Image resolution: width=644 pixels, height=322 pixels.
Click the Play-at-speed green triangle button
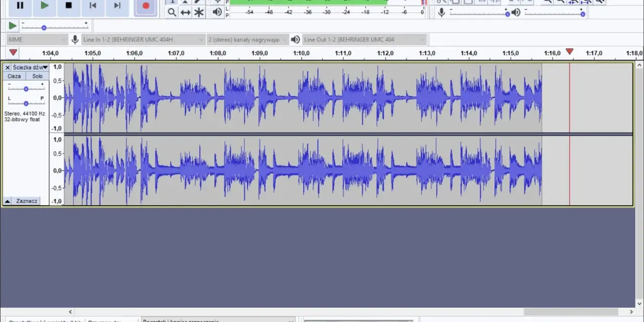click(x=13, y=26)
